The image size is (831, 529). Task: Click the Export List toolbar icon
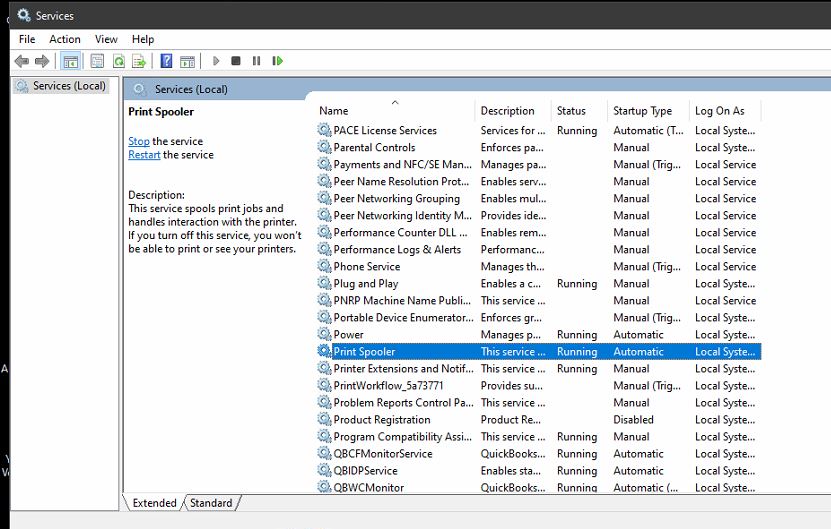(139, 61)
